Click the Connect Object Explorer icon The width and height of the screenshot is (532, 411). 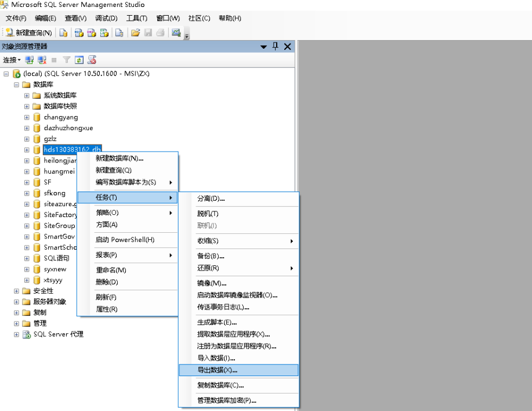(x=29, y=60)
